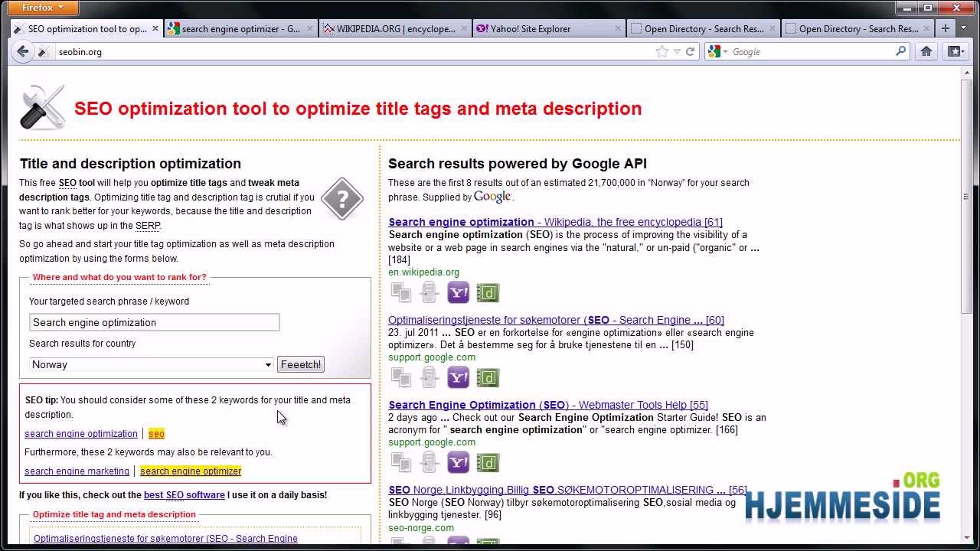Close the Yahoo! Site Explorer tab
The height and width of the screenshot is (551, 980).
pyautogui.click(x=619, y=28)
